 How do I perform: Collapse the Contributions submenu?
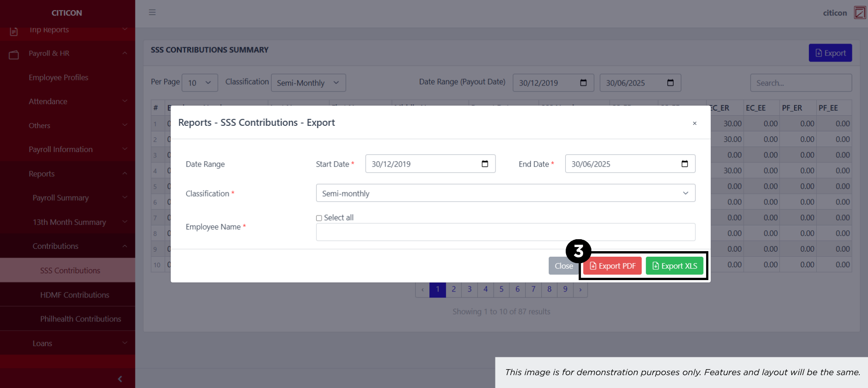click(67, 246)
